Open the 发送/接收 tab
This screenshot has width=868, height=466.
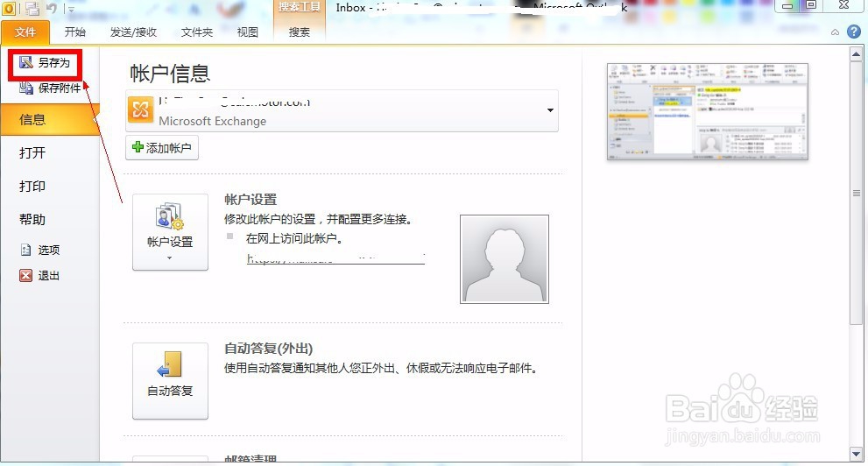(x=133, y=32)
